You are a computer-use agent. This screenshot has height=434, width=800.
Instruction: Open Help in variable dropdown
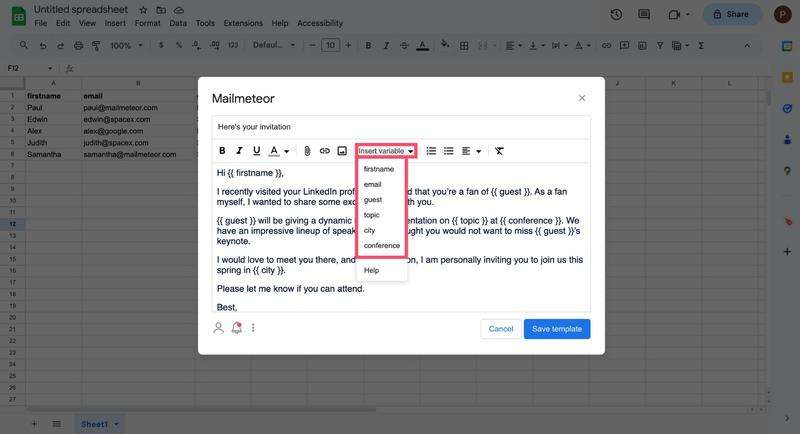tap(371, 270)
